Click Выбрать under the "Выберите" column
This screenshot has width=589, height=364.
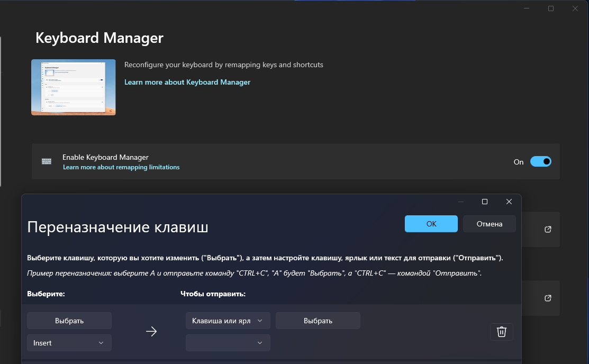point(69,320)
